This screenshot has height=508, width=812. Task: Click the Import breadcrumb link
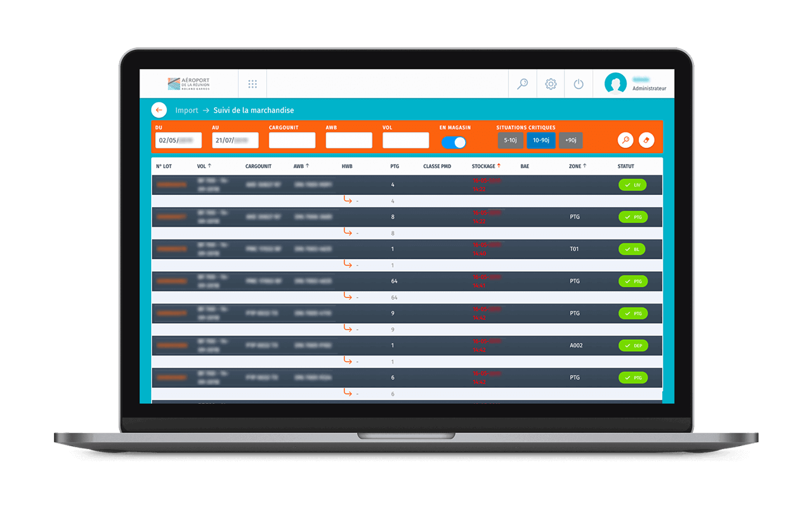187,110
